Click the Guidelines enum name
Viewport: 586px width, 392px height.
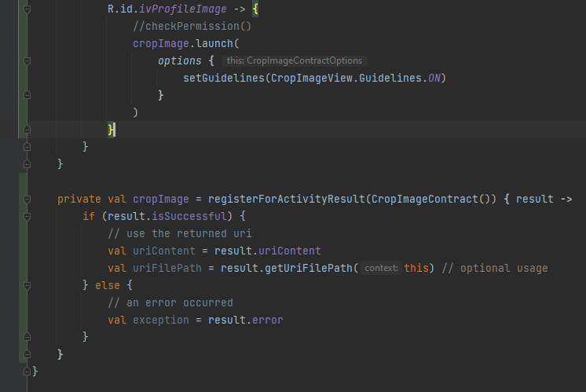[x=390, y=78]
